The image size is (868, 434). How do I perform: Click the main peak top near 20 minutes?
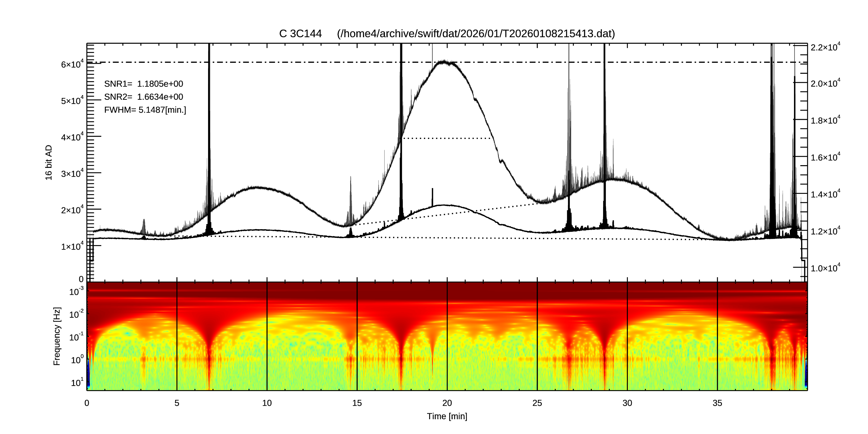click(445, 62)
